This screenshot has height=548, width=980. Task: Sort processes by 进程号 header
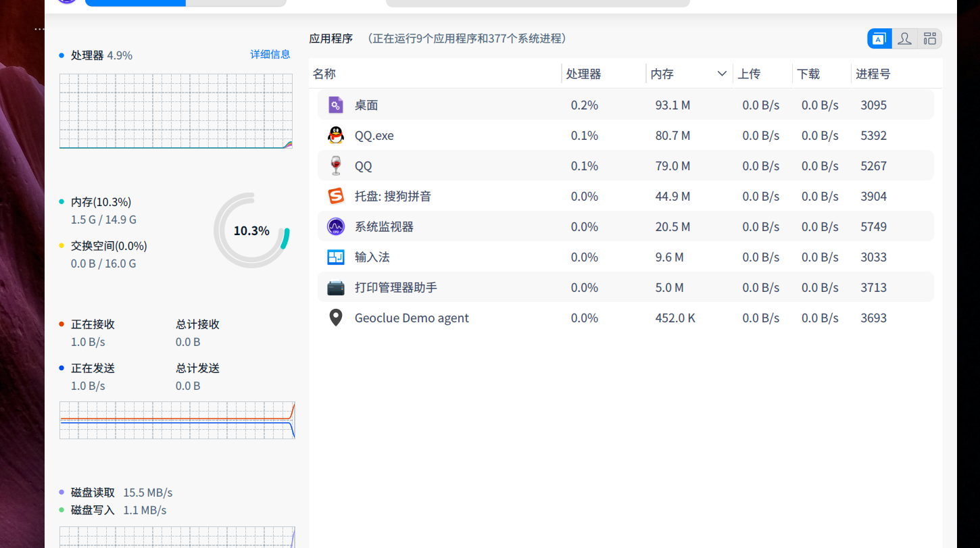(873, 74)
